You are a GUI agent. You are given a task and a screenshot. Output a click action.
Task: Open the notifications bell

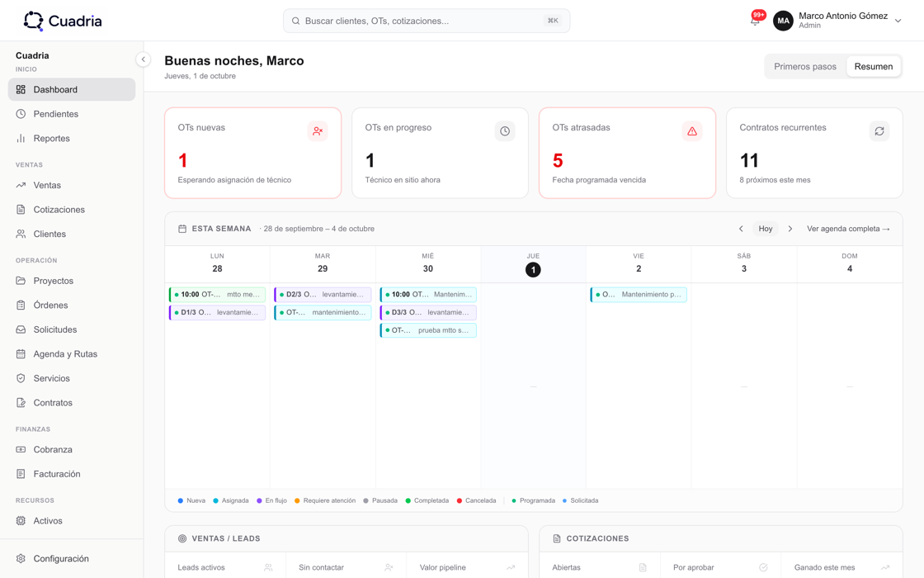point(755,20)
